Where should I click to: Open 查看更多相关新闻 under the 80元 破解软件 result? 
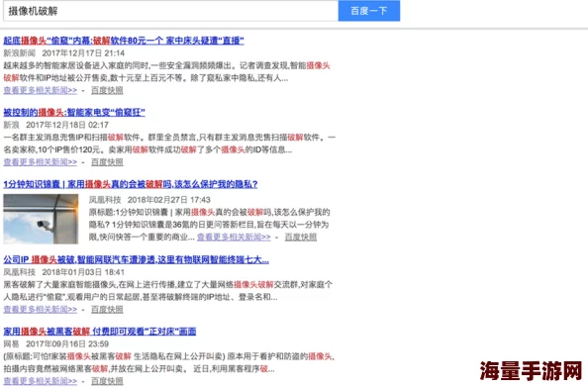41,90
